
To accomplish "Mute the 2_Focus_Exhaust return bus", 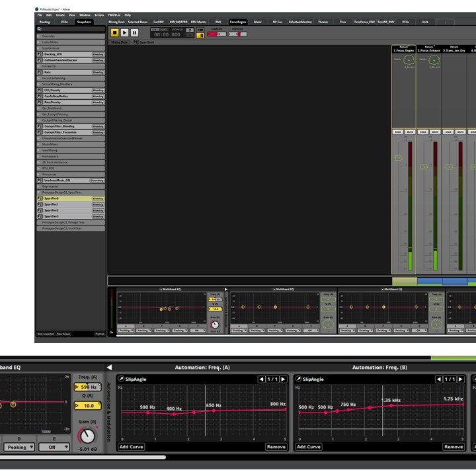I will (x=435, y=132).
